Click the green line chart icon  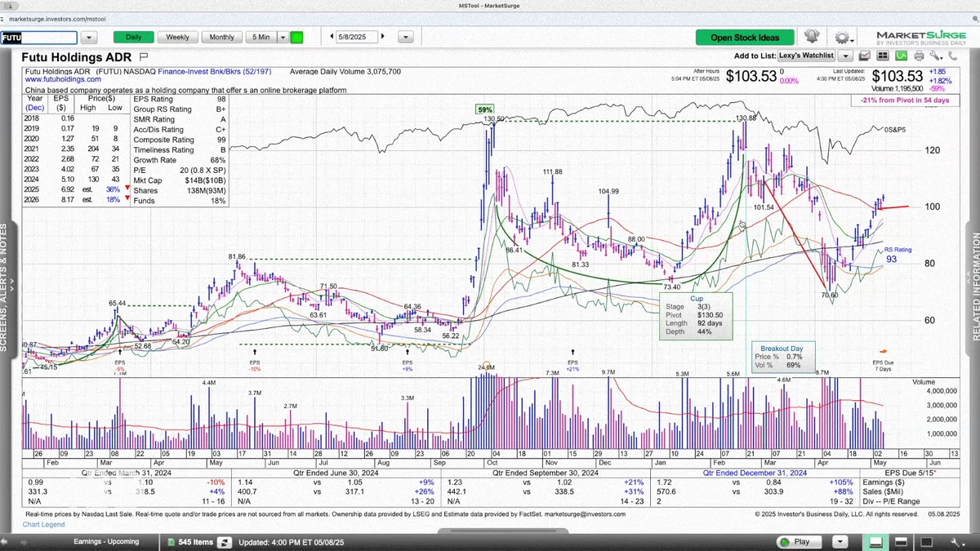(x=901, y=56)
